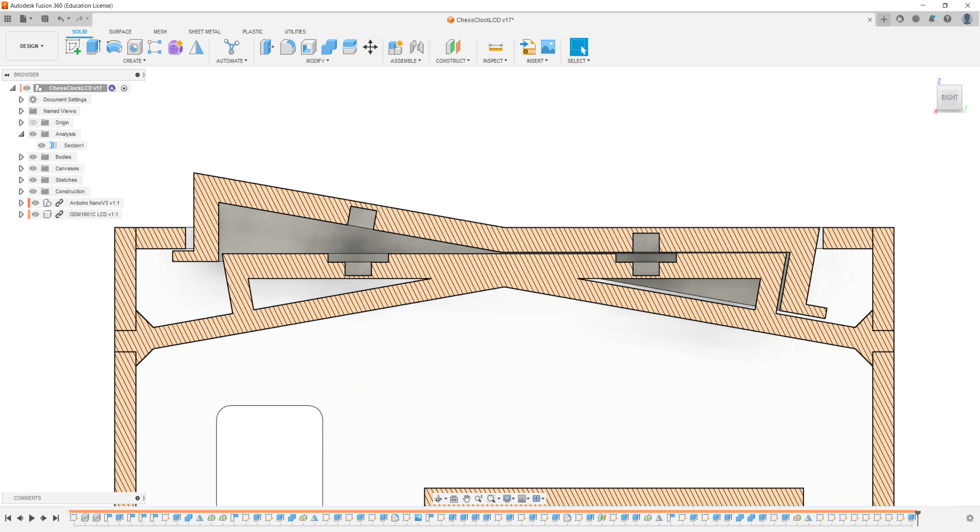Toggle visibility of Arduino NanoV3 component
The image size is (980, 532).
coord(33,202)
